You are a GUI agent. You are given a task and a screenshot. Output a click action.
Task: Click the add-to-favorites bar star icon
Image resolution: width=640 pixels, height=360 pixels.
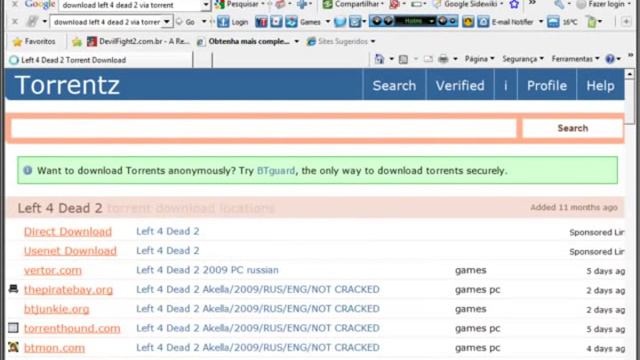point(76,41)
